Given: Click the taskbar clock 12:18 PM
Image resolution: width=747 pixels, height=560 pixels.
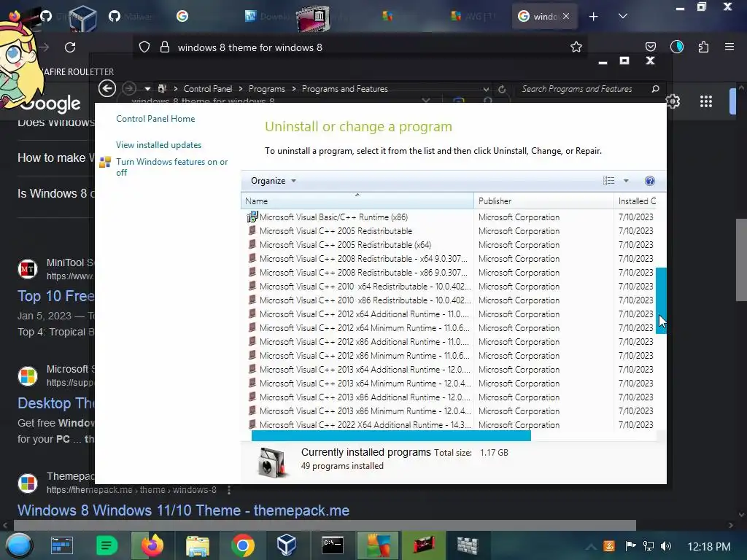Looking at the screenshot, I should 709,546.
